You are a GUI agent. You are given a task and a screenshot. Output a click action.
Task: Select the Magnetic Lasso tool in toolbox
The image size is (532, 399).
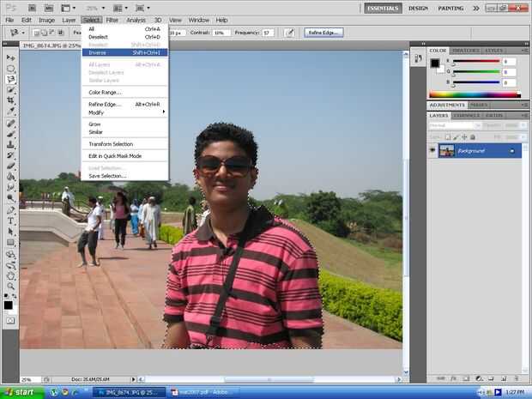[10, 79]
